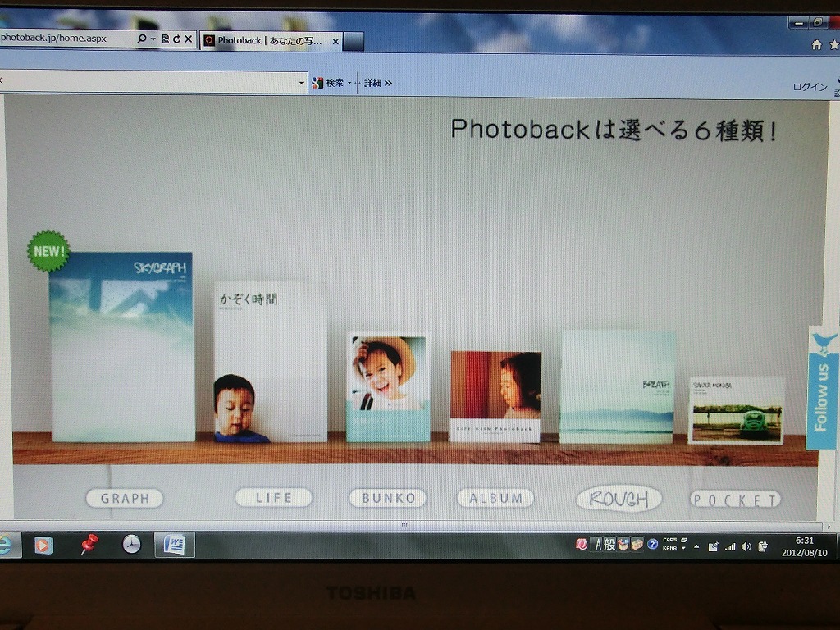840x630 pixels.
Task: Open the IME pad tool icon
Action: [x=623, y=546]
